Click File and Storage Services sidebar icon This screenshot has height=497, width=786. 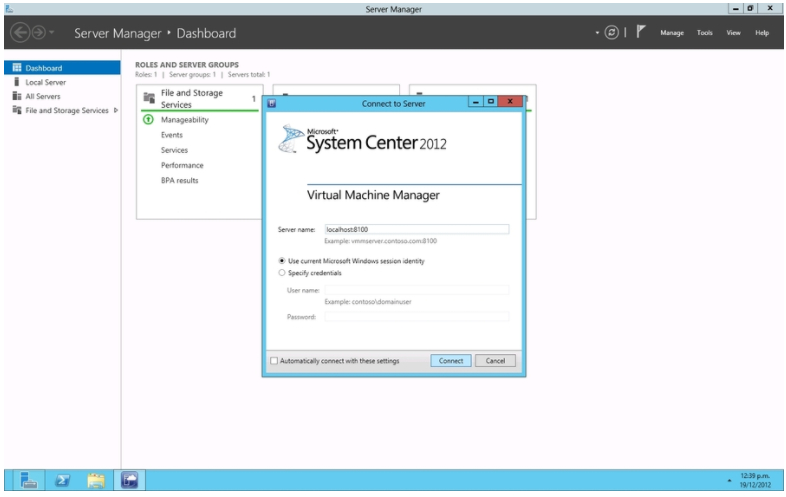[17, 110]
